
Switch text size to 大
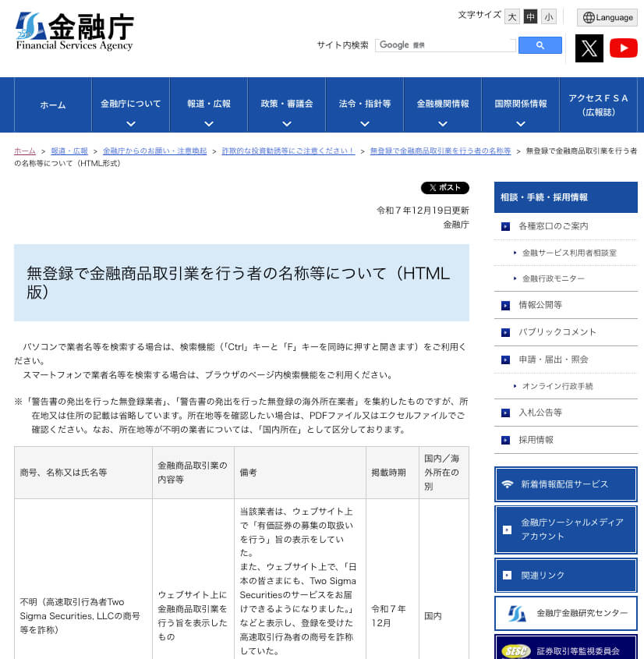(x=512, y=16)
